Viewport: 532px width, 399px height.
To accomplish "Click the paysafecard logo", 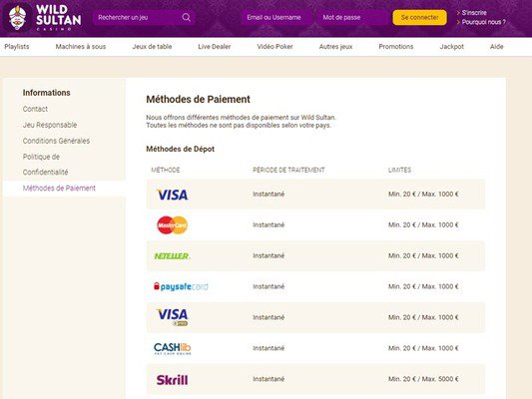I will (x=181, y=287).
